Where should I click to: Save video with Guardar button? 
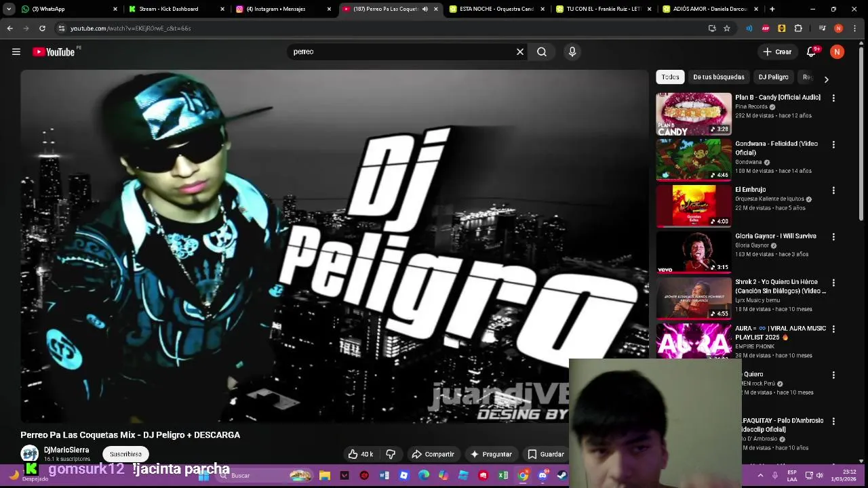tap(546, 454)
